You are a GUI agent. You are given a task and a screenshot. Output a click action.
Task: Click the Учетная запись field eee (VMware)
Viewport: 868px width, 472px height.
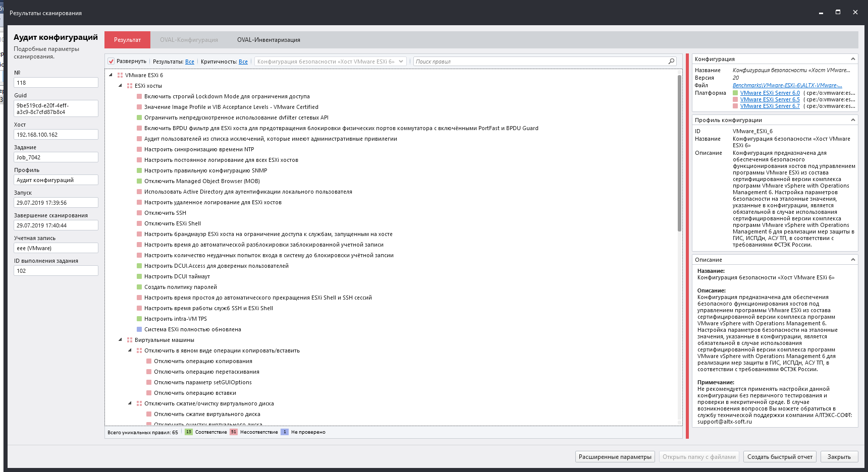click(x=56, y=248)
